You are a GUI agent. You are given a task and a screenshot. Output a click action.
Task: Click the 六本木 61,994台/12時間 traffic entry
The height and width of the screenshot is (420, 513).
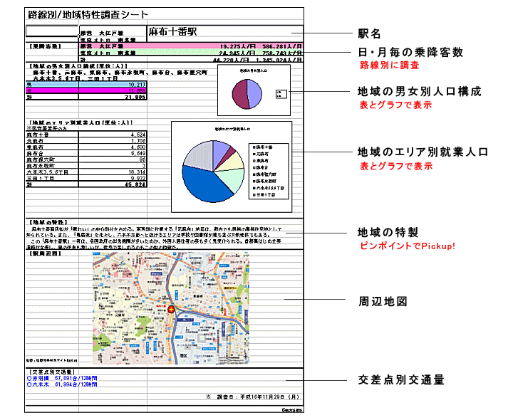tap(62, 384)
